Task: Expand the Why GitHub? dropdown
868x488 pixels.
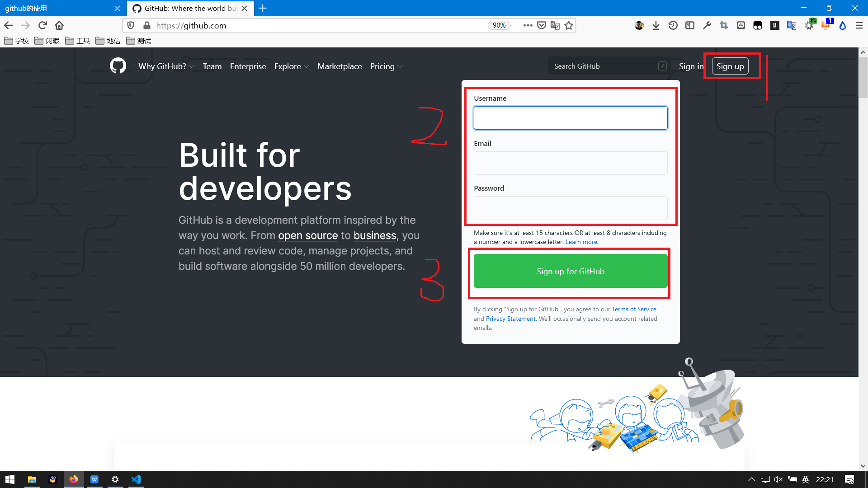Action: [166, 66]
